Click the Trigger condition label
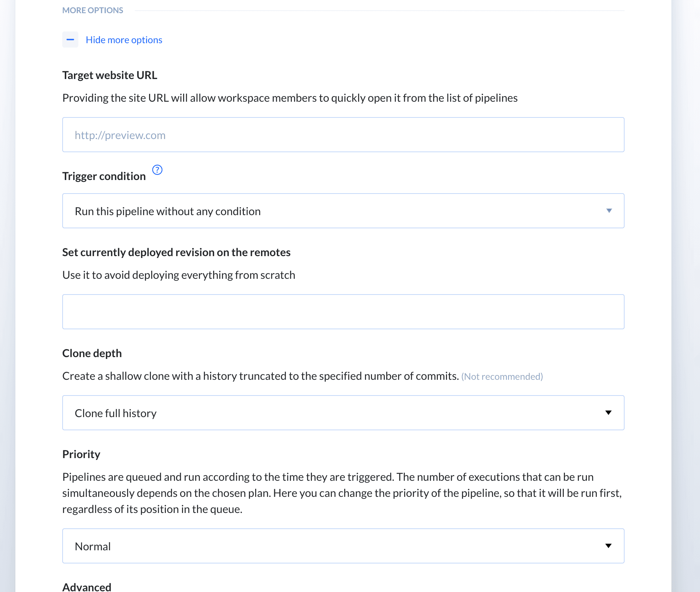This screenshot has width=700, height=592. [x=104, y=176]
